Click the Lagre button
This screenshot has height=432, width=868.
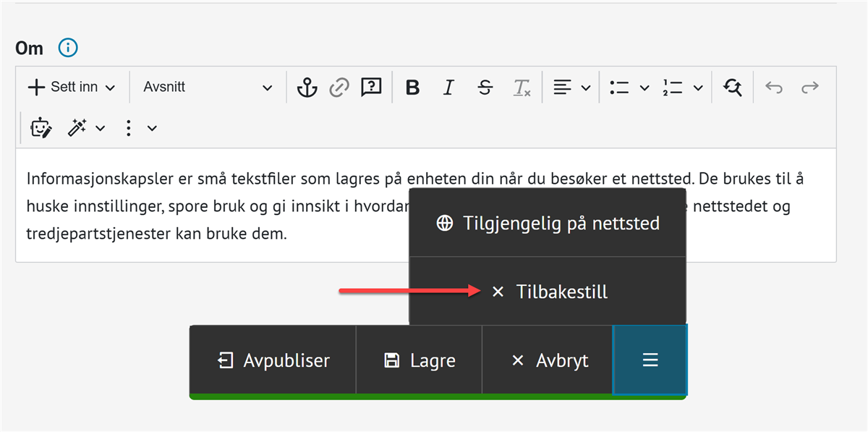[419, 360]
